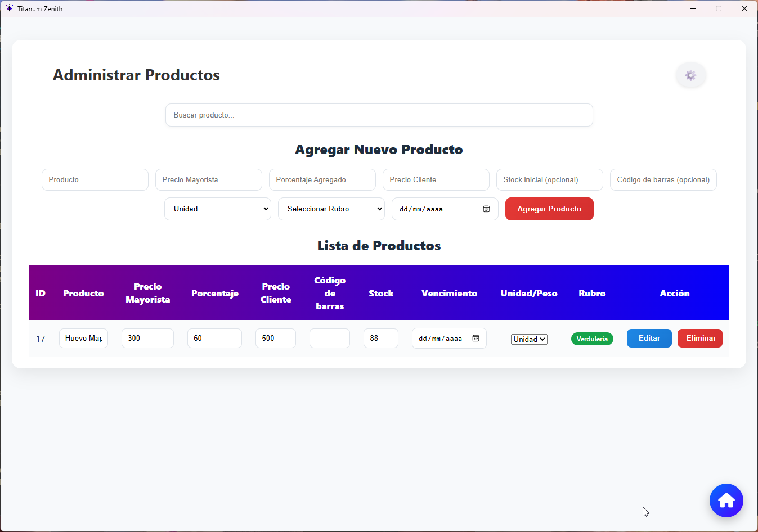Click product 17 stock field showing 88
Image resolution: width=758 pixels, height=532 pixels.
click(381, 338)
